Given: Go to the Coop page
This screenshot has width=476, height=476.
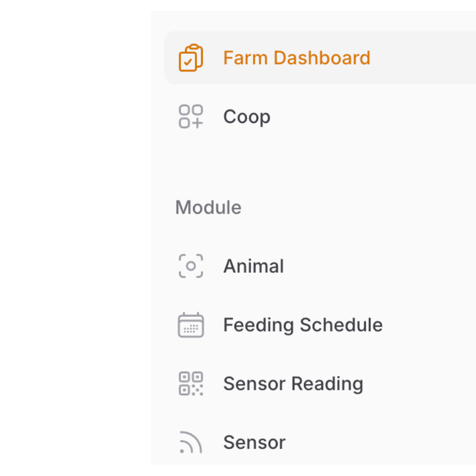Looking at the screenshot, I should point(246,117).
